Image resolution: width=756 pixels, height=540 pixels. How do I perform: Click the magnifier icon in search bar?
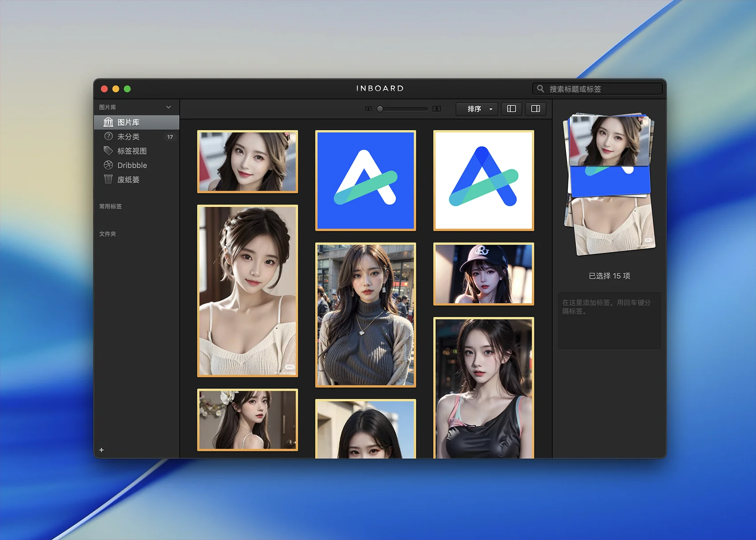(x=540, y=89)
